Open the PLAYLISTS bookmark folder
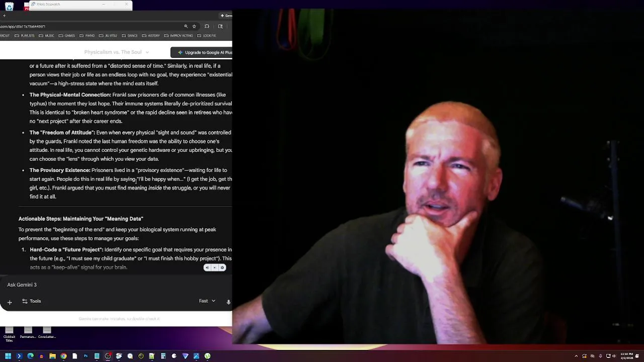 (25, 36)
